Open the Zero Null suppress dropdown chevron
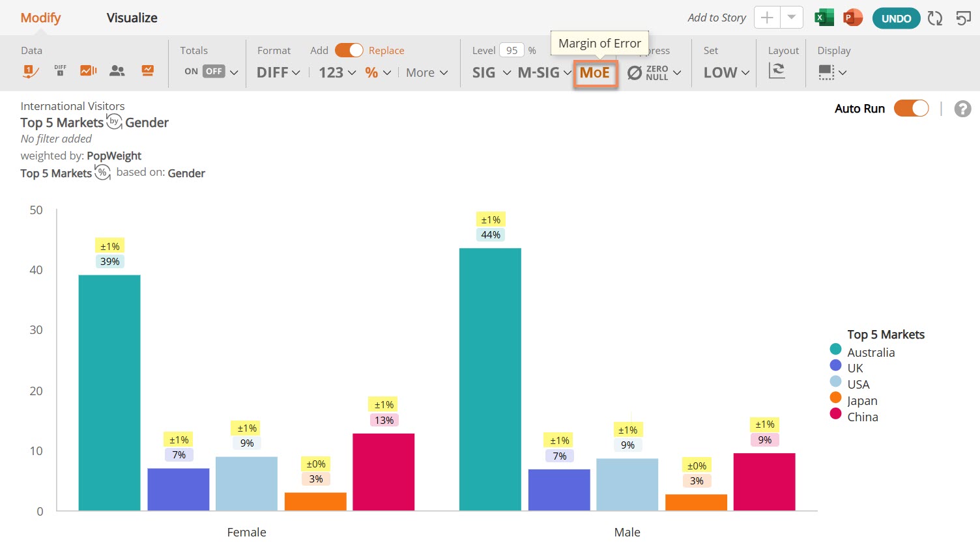The width and height of the screenshot is (980, 556). click(x=677, y=73)
